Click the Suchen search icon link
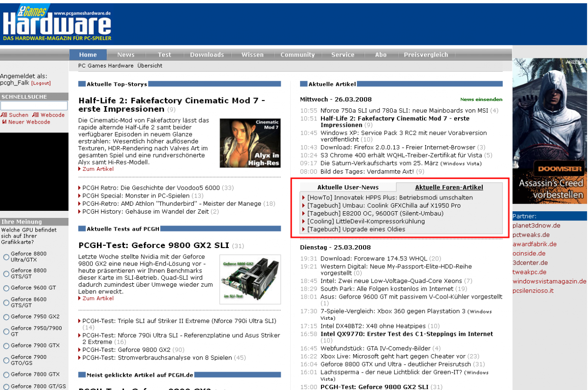588x390 pixels. pos(15,115)
